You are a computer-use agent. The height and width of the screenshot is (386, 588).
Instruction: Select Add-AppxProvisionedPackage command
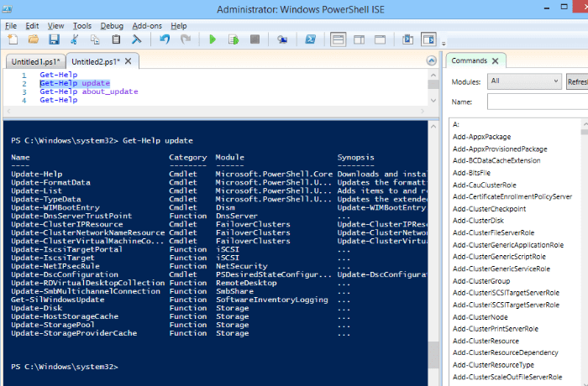[500, 149]
